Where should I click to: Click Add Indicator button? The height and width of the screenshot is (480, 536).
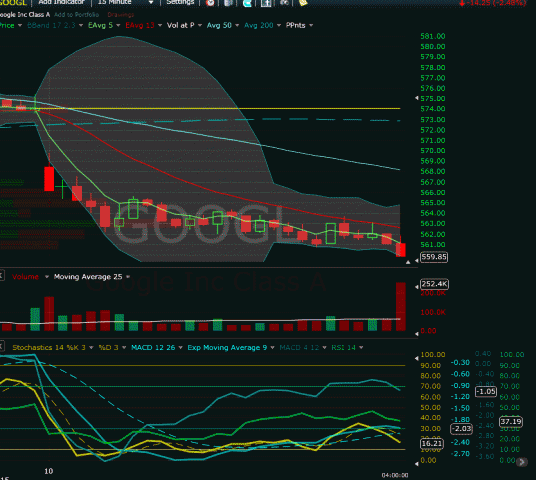click(61, 2)
